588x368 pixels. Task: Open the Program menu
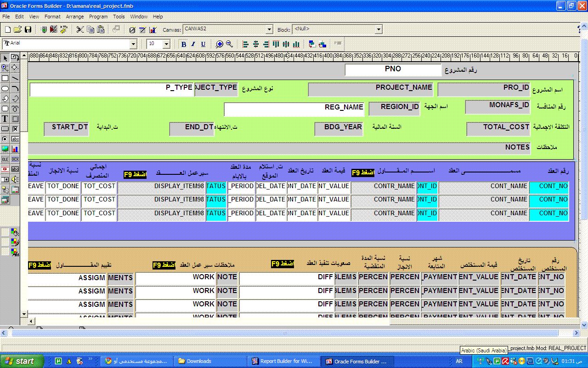(x=98, y=17)
